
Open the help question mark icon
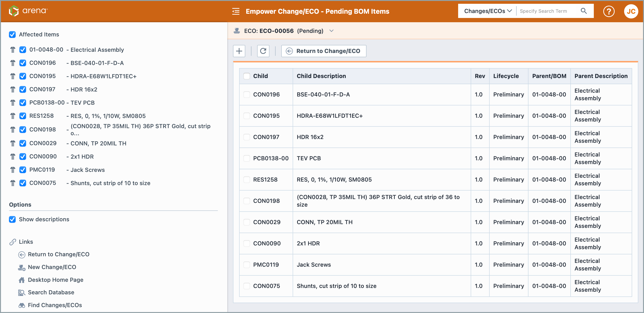point(608,11)
